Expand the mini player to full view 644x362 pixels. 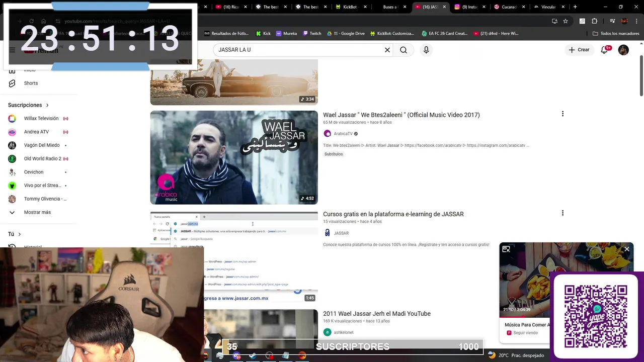(x=506, y=249)
